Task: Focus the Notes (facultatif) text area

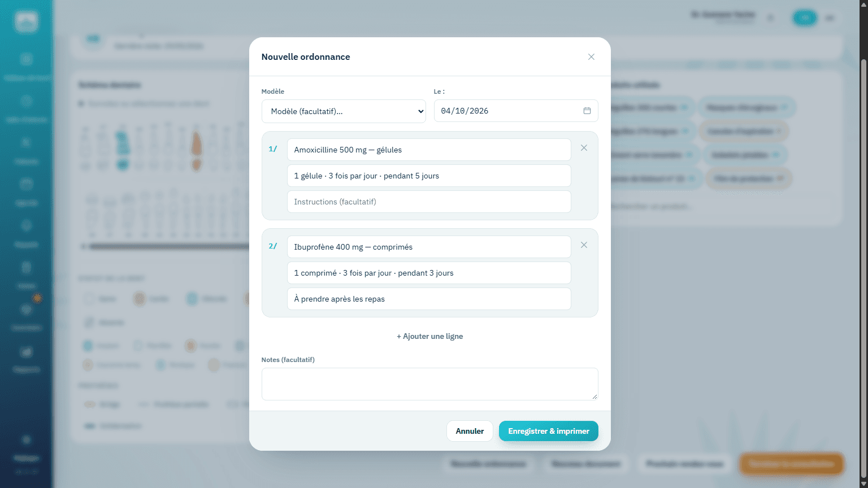Action: (429, 384)
